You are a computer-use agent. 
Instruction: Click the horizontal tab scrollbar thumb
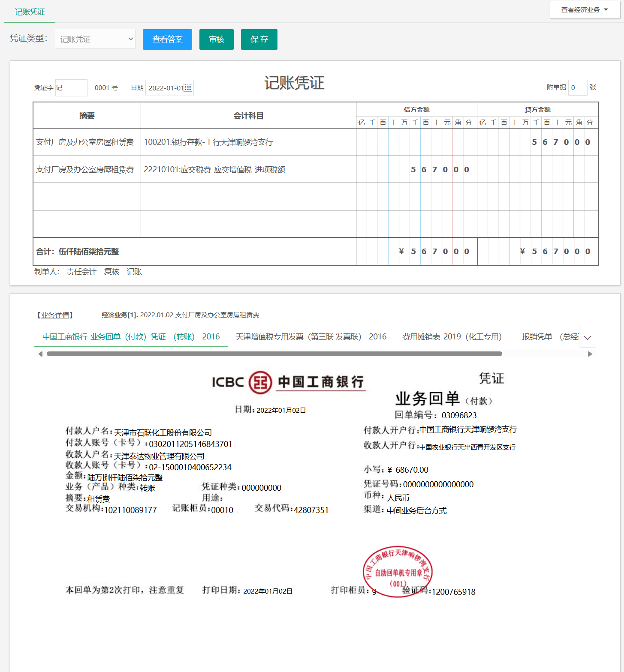pyautogui.click(x=274, y=354)
